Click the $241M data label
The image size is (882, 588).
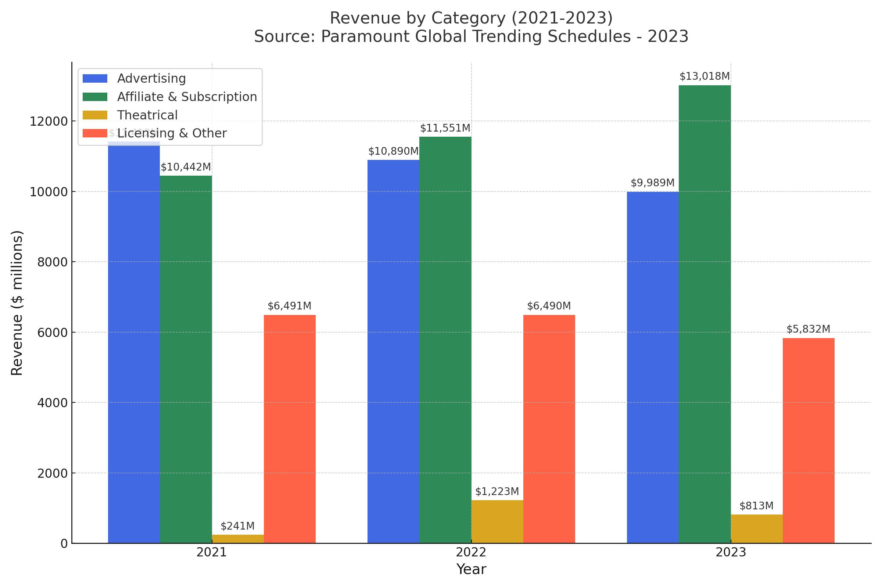point(238,526)
